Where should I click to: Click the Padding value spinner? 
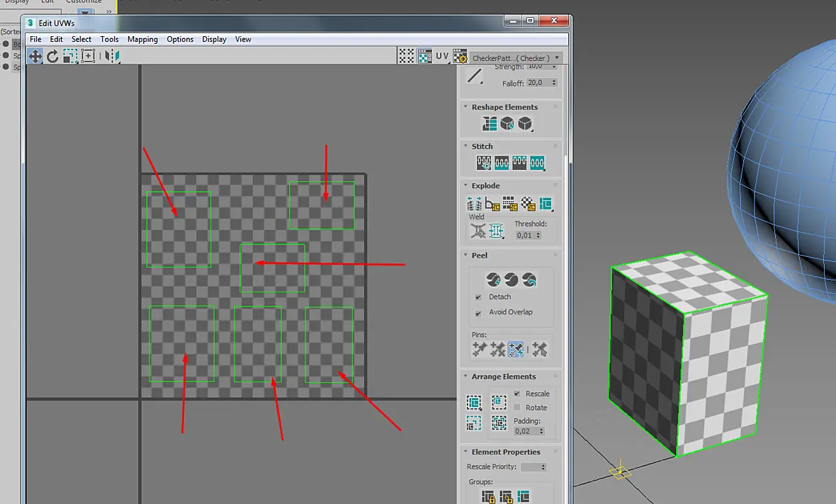542,431
